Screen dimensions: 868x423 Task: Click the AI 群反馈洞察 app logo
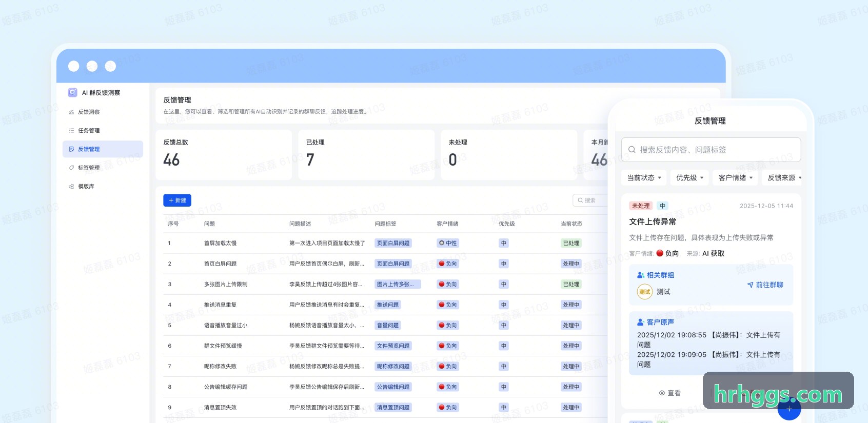point(73,92)
